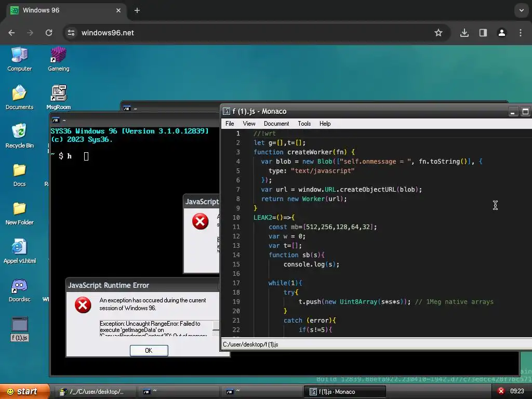The image size is (532, 399).
Task: Open the Gameing desktop shortcut
Action: click(x=58, y=59)
